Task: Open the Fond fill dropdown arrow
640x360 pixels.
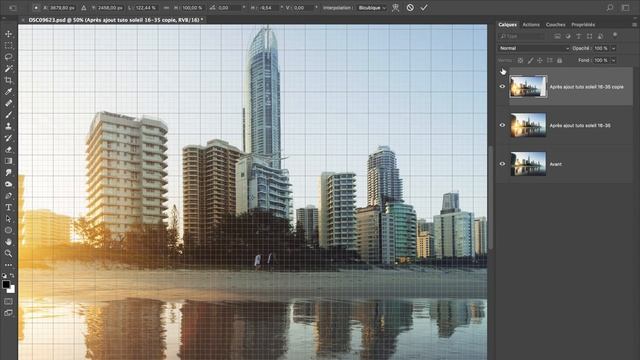Action: 613,60
